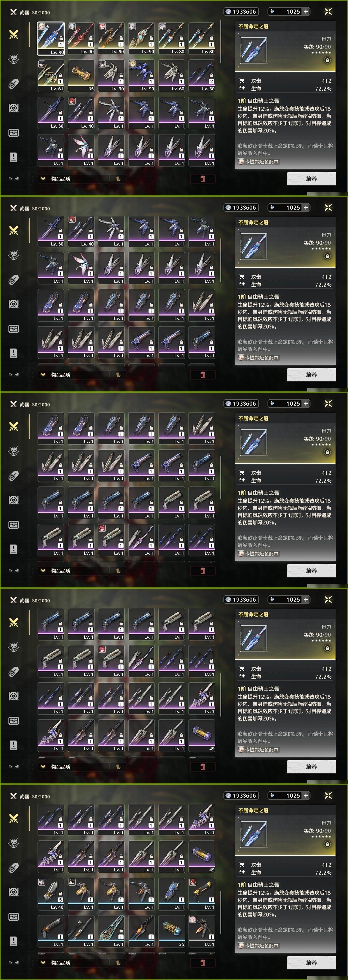This screenshot has height=980, width=348.
Task: Click the scrollbar beside topmost weapon grid
Action: click(x=221, y=42)
